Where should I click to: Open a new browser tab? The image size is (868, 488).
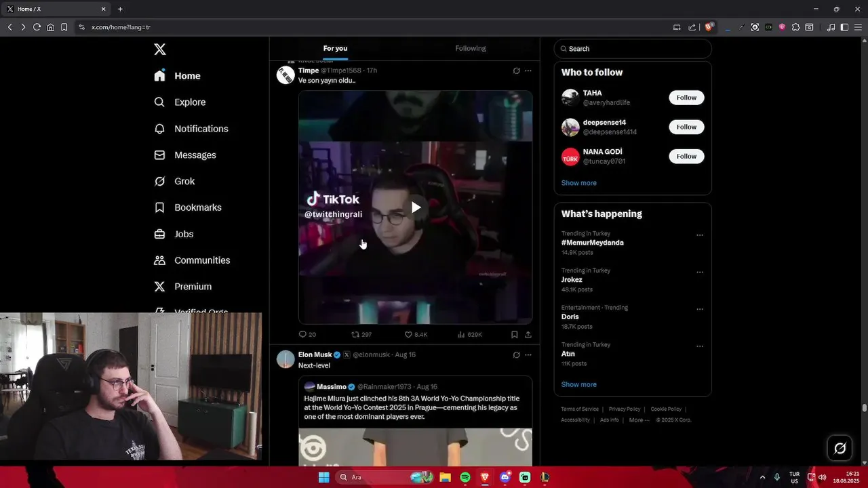[x=120, y=9]
